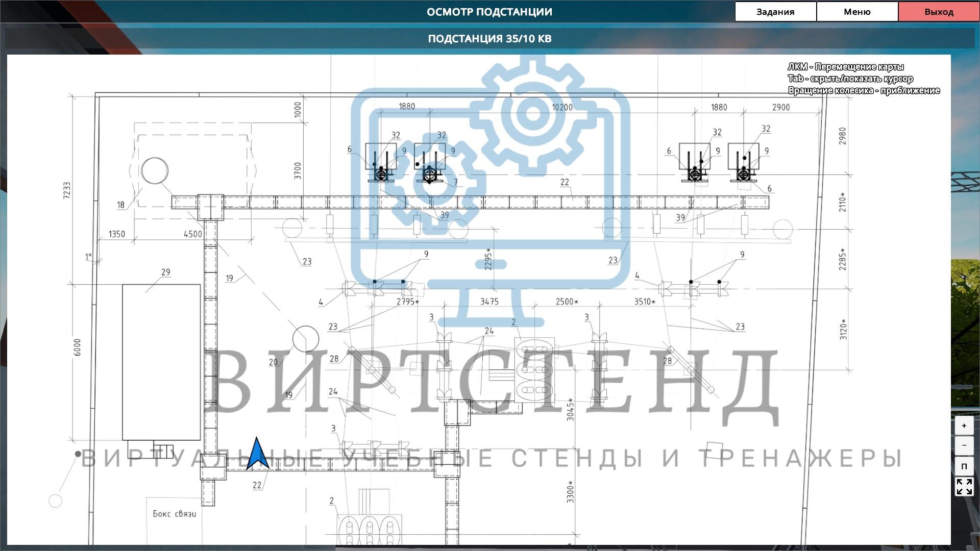Click the minus zoom-out map button
The width and height of the screenshot is (980, 551).
coord(964,445)
